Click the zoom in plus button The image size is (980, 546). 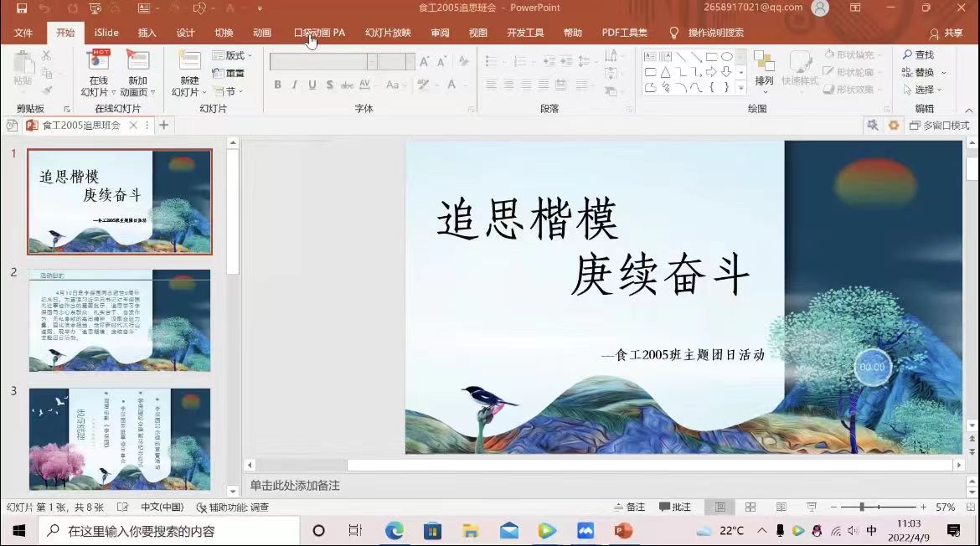923,507
